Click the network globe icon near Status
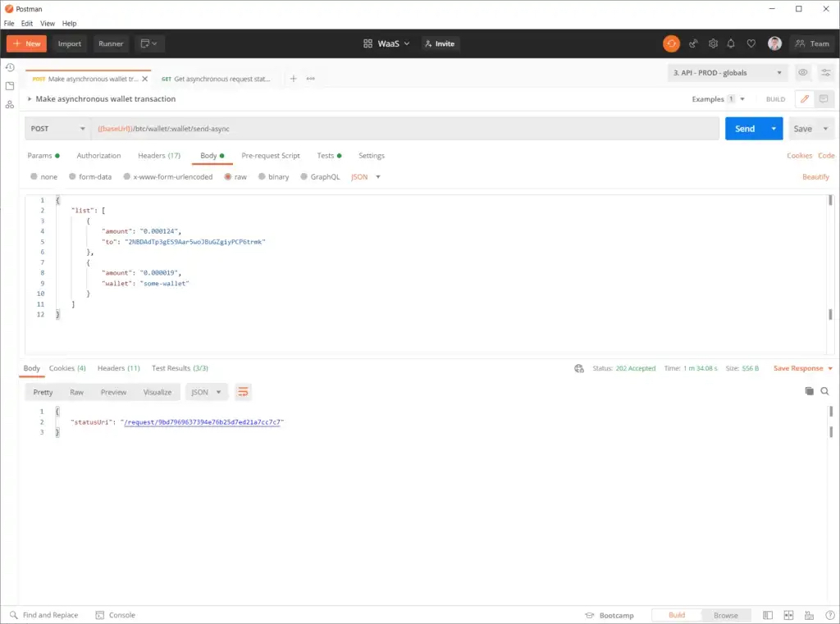The width and height of the screenshot is (840, 624). click(x=579, y=368)
